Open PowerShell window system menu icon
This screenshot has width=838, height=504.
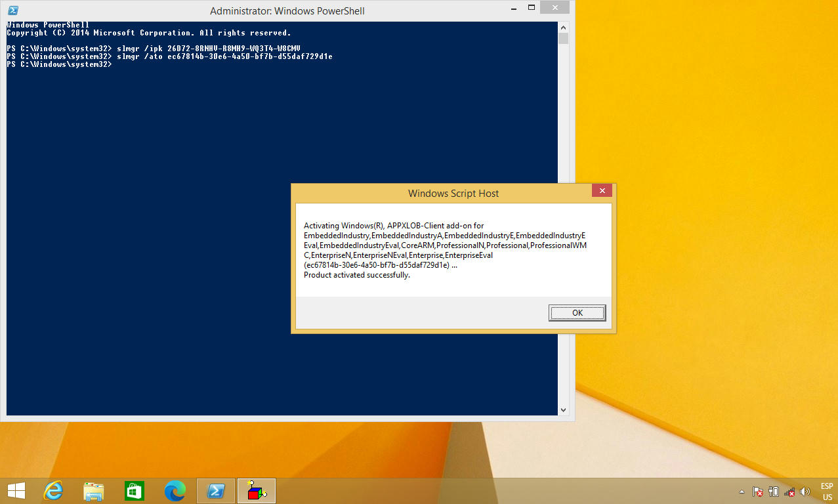12,10
